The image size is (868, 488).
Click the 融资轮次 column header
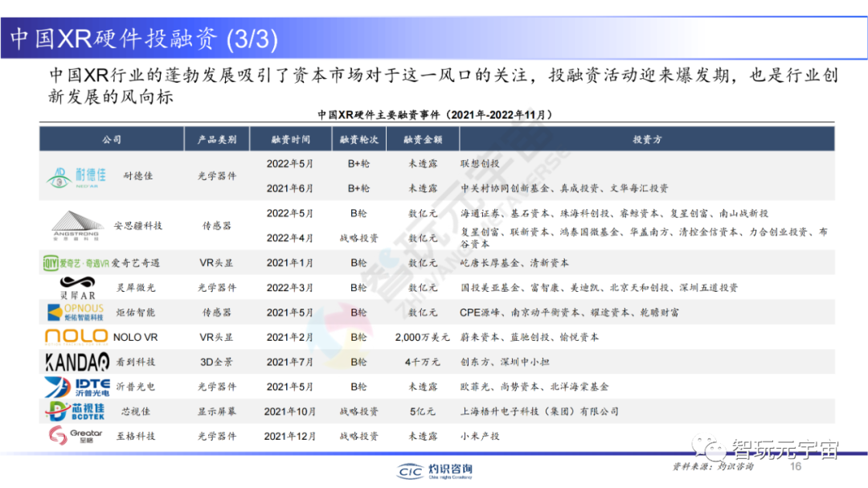[x=358, y=140]
